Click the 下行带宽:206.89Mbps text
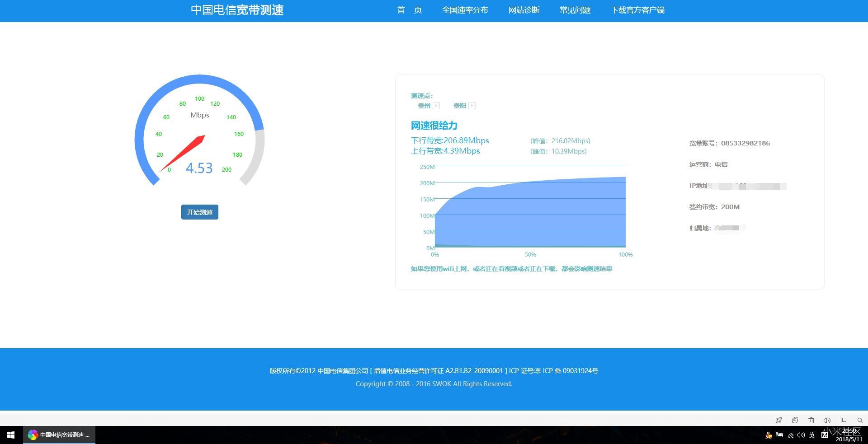The image size is (868, 444). point(450,140)
